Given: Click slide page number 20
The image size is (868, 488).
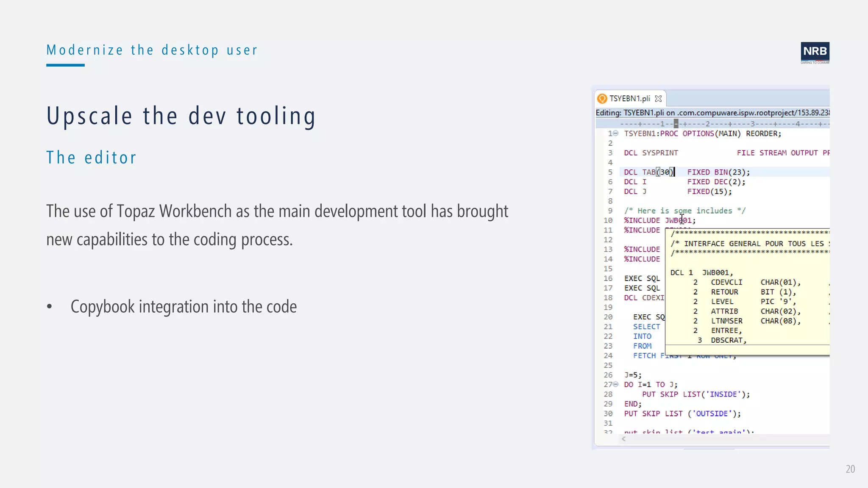Looking at the screenshot, I should (x=850, y=469).
